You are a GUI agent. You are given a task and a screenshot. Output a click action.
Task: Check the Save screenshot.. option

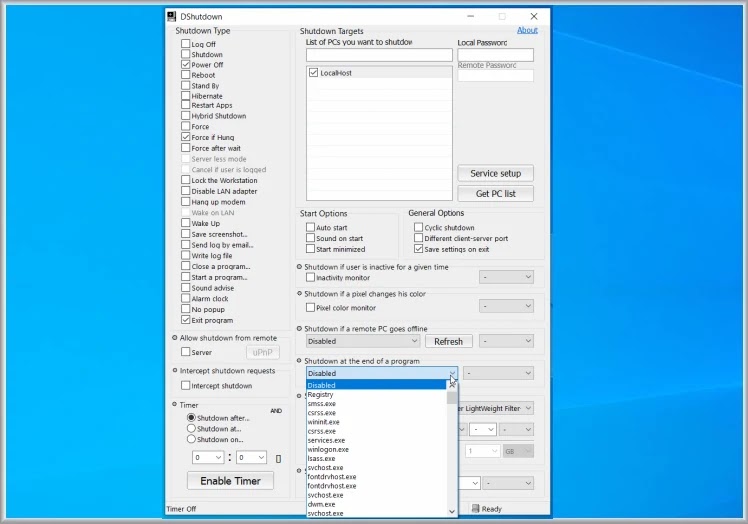click(x=186, y=234)
